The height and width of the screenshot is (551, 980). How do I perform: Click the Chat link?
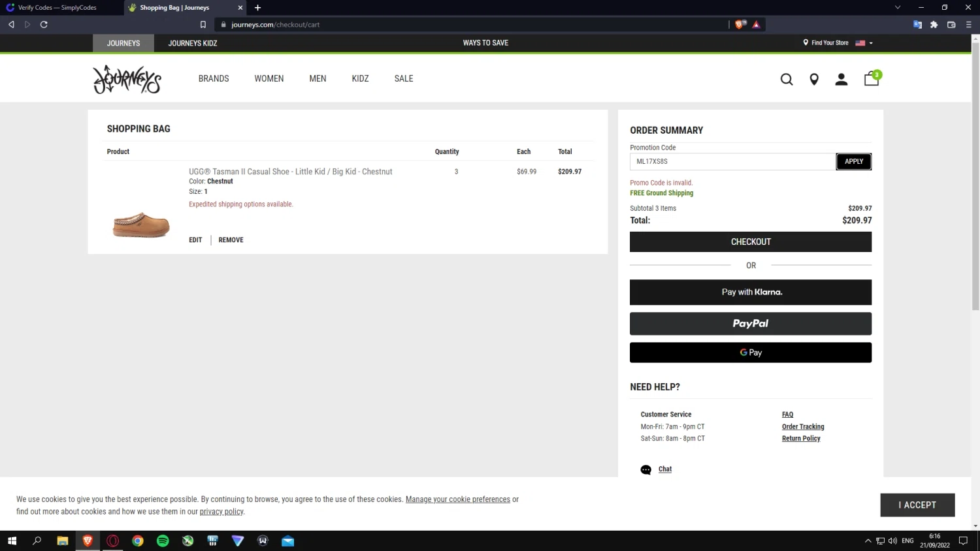click(x=665, y=469)
